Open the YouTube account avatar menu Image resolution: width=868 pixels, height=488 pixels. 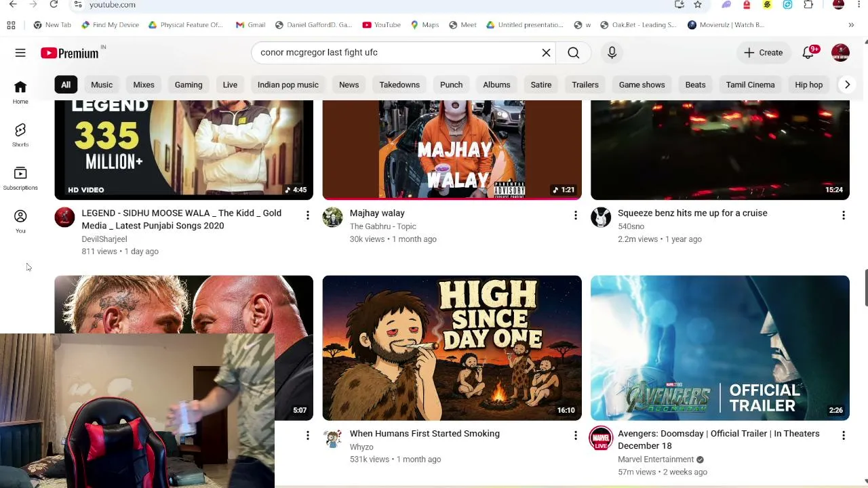click(x=840, y=52)
